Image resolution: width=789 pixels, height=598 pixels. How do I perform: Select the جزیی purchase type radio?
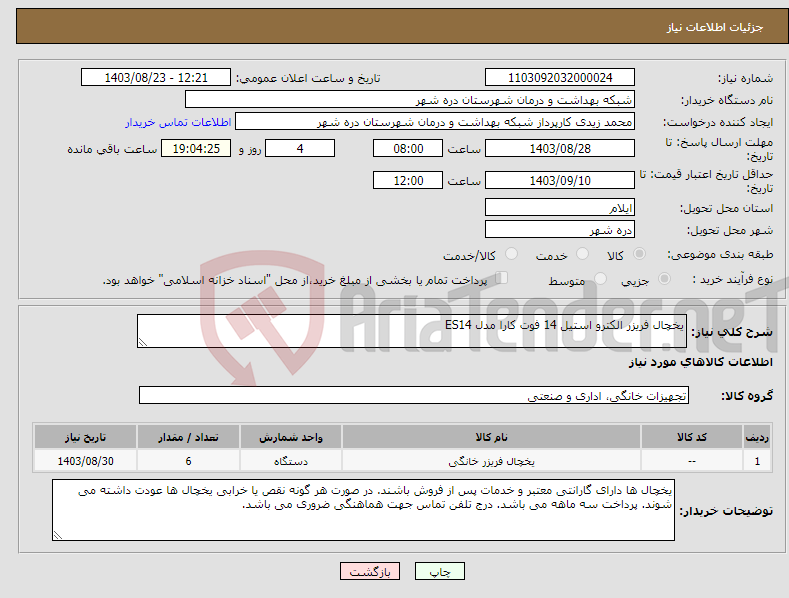(x=664, y=279)
